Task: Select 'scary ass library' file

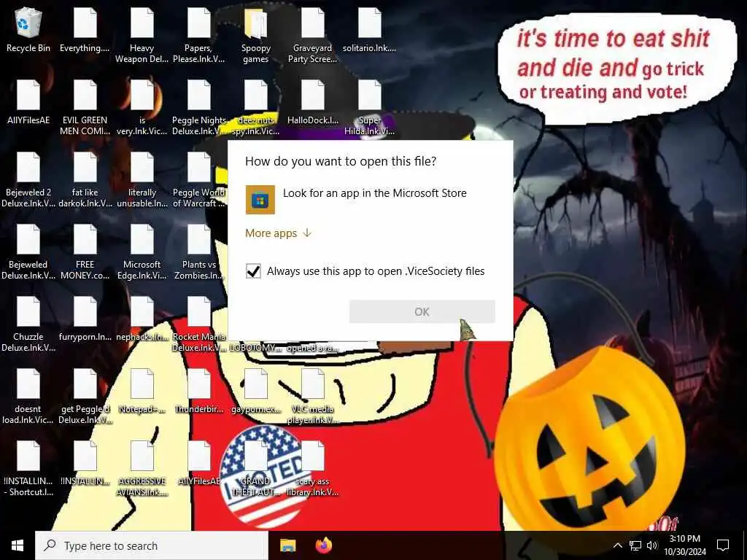Action: coord(312,469)
